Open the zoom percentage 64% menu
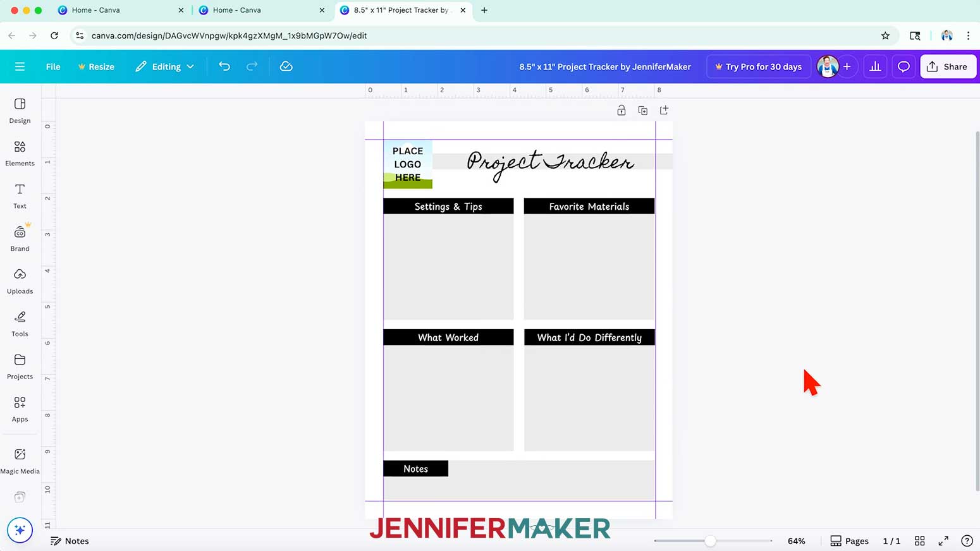The width and height of the screenshot is (980, 551). (x=796, y=541)
